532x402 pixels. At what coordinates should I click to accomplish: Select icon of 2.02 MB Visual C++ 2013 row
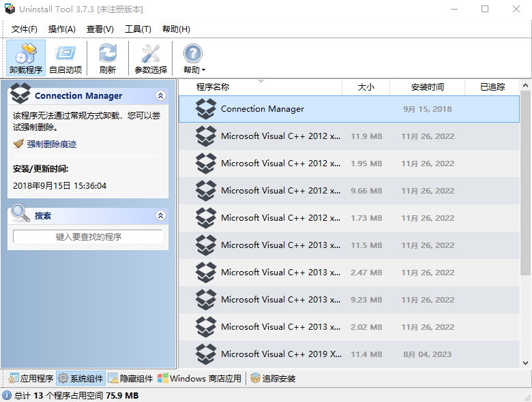205,327
